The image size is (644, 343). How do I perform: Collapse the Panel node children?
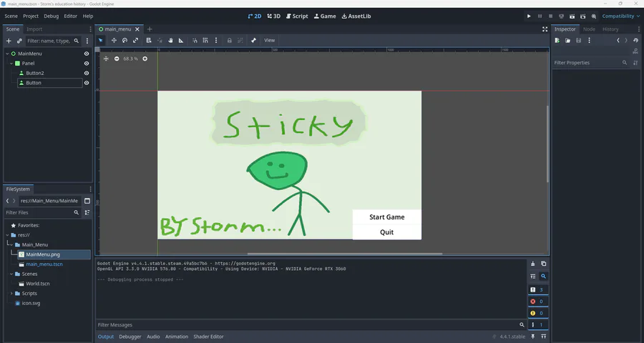[x=11, y=64]
